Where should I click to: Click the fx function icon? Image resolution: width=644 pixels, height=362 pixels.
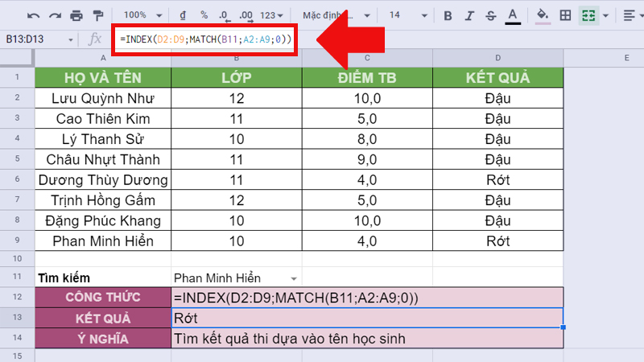pos(95,39)
